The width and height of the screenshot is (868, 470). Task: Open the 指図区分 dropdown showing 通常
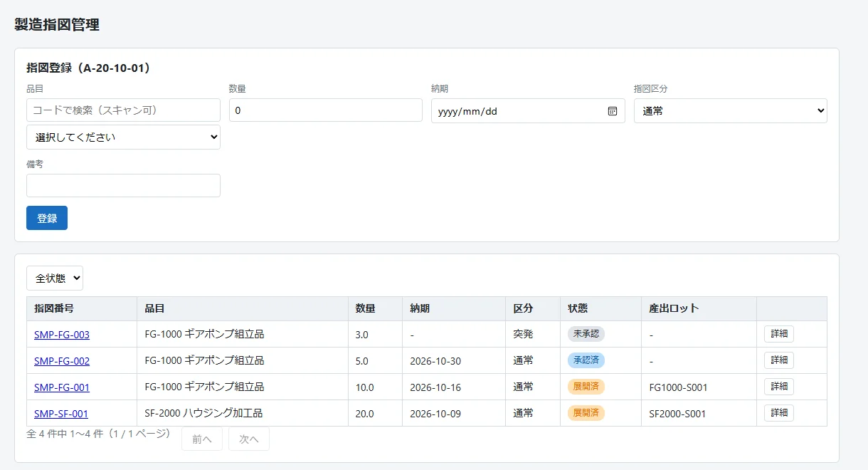(x=731, y=110)
